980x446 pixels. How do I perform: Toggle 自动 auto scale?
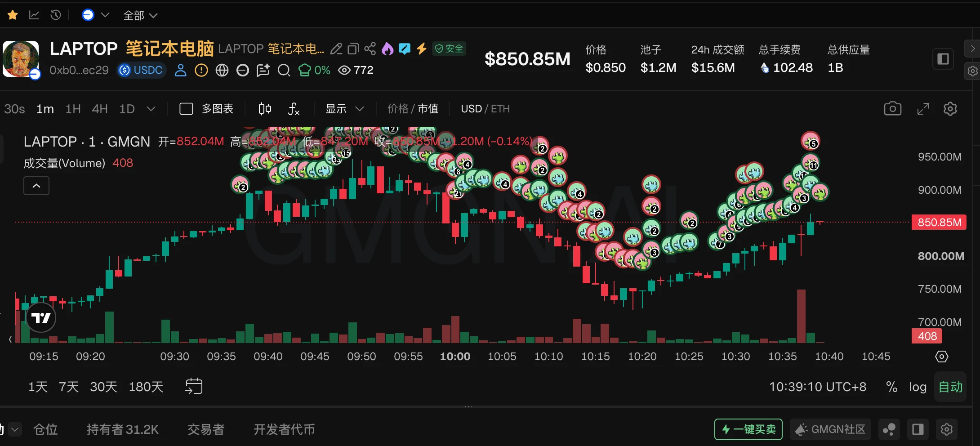coord(950,387)
